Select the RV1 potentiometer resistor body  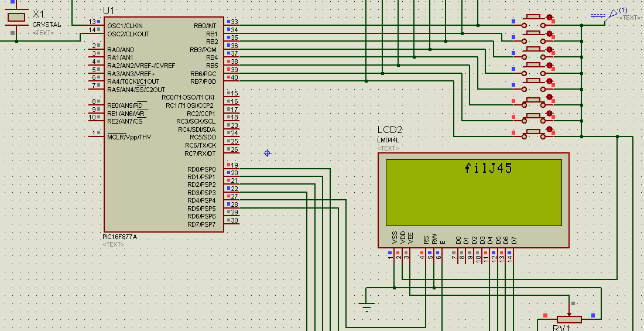569,319
